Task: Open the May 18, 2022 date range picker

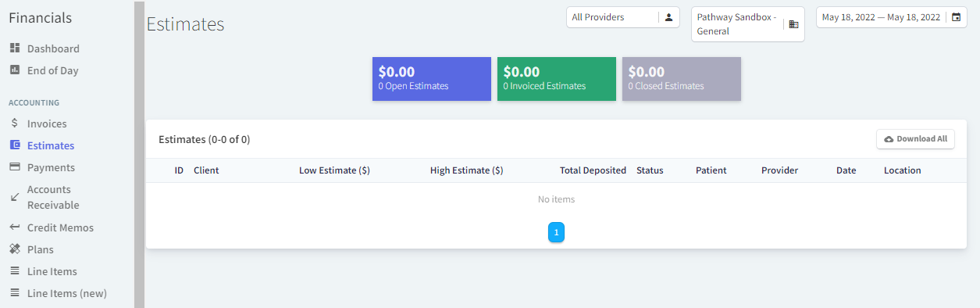Action: (892, 17)
